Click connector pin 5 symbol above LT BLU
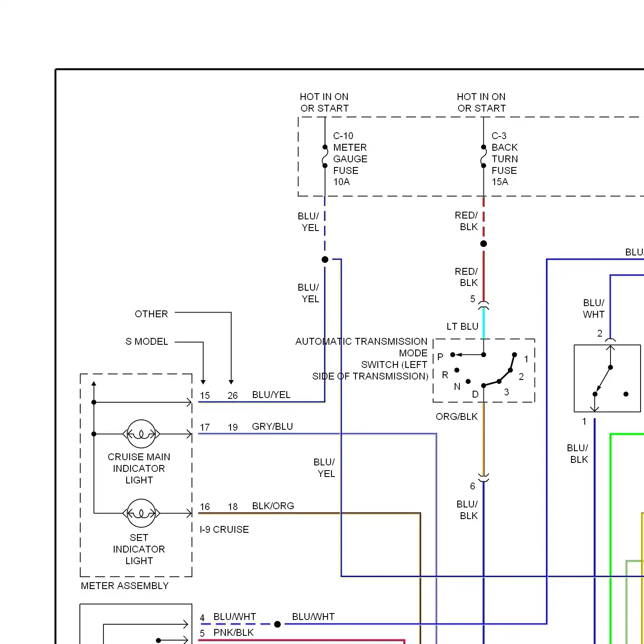The width and height of the screenshot is (644, 644). (x=483, y=305)
